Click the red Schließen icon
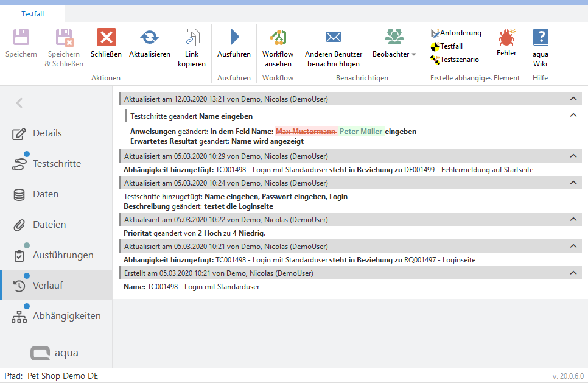The image size is (588, 383). 106,38
